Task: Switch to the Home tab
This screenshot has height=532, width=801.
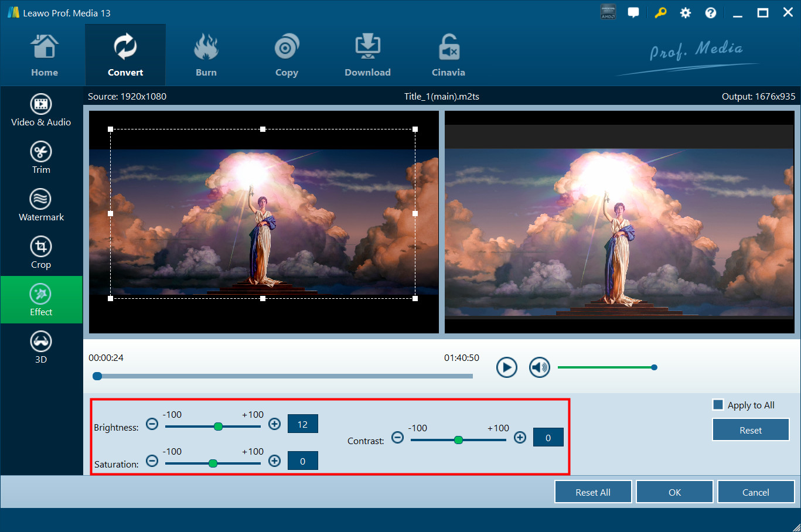Action: 45,56
